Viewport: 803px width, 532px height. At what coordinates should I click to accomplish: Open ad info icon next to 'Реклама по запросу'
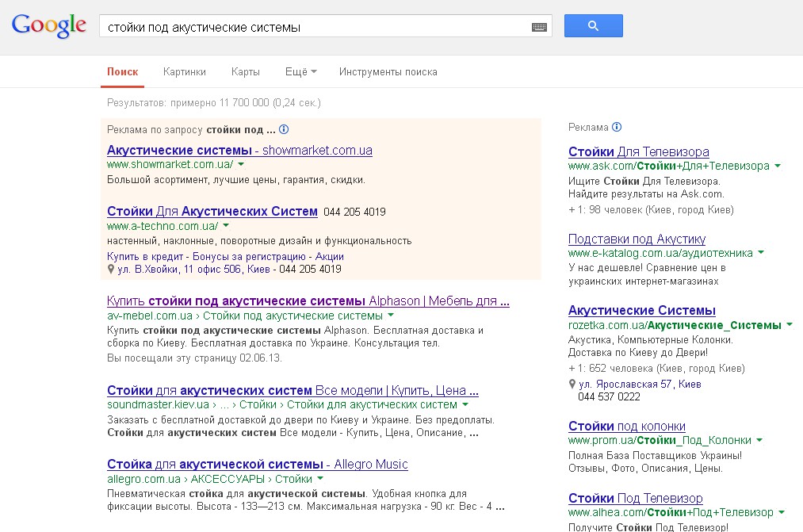click(284, 129)
